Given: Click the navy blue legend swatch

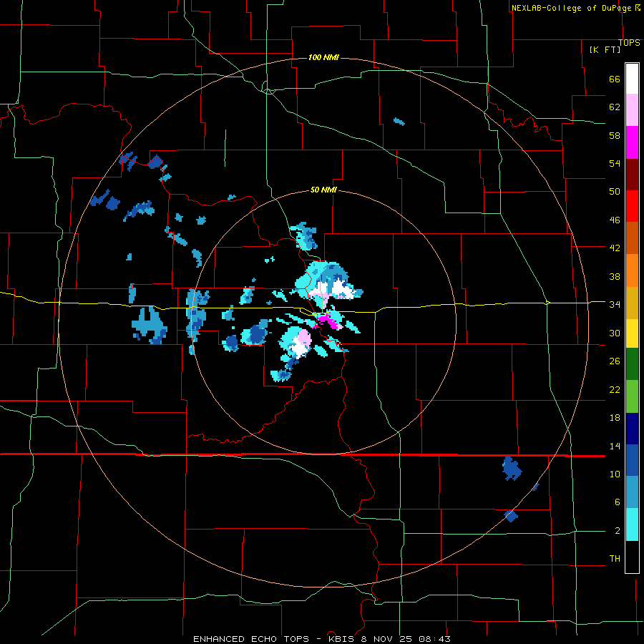Looking at the screenshot, I should tap(632, 429).
